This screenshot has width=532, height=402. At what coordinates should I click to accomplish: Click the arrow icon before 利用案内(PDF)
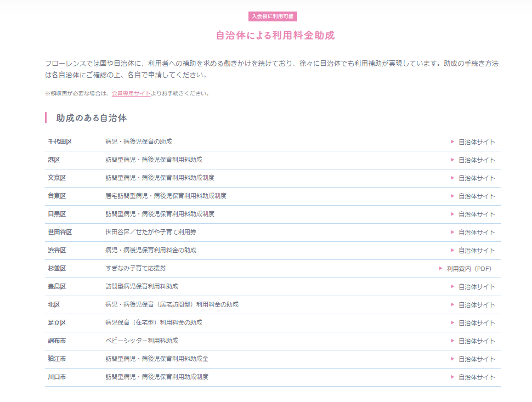(440, 268)
